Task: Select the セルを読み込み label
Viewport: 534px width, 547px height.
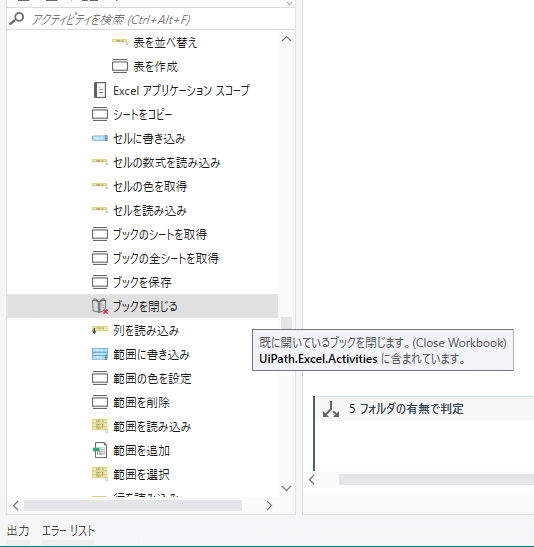Action: pos(150,211)
